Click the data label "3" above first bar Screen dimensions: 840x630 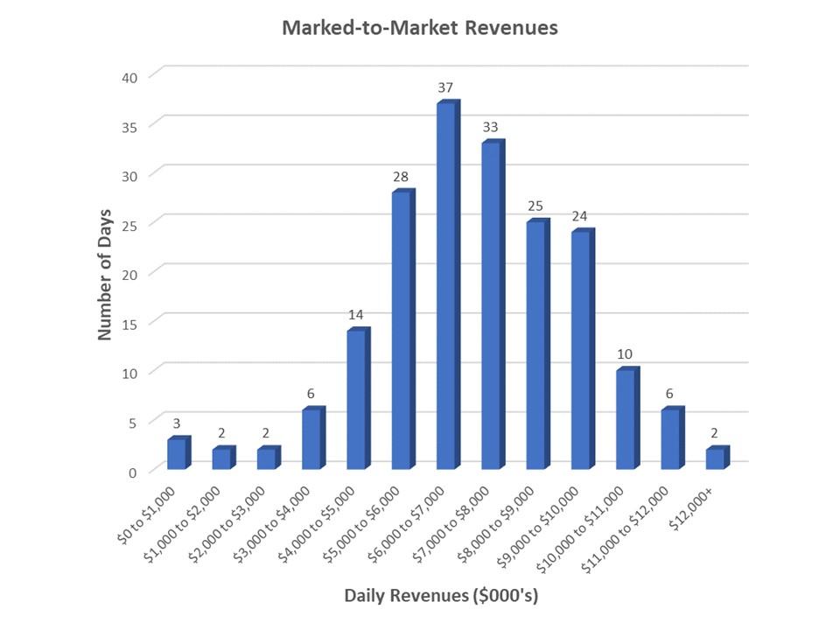[x=176, y=423]
